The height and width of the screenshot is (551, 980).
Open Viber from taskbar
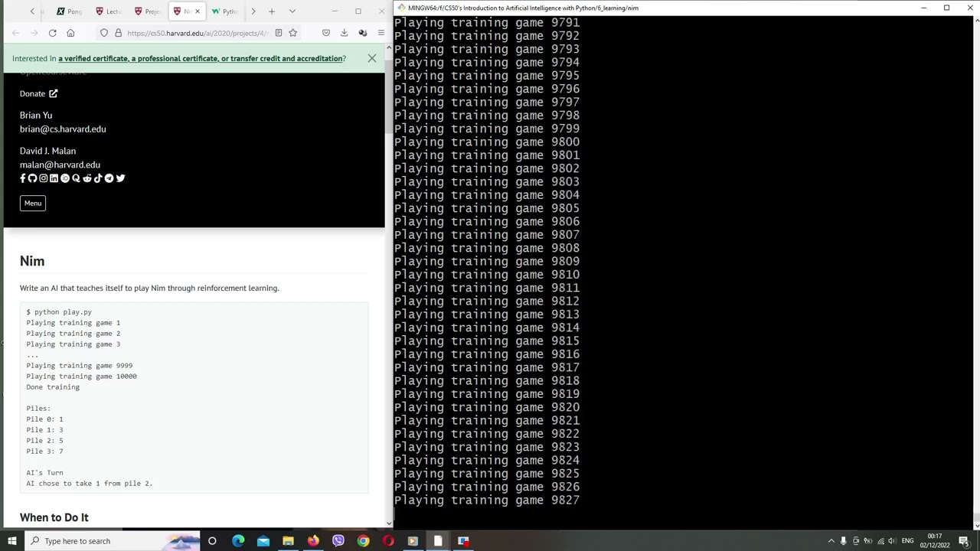pos(338,541)
